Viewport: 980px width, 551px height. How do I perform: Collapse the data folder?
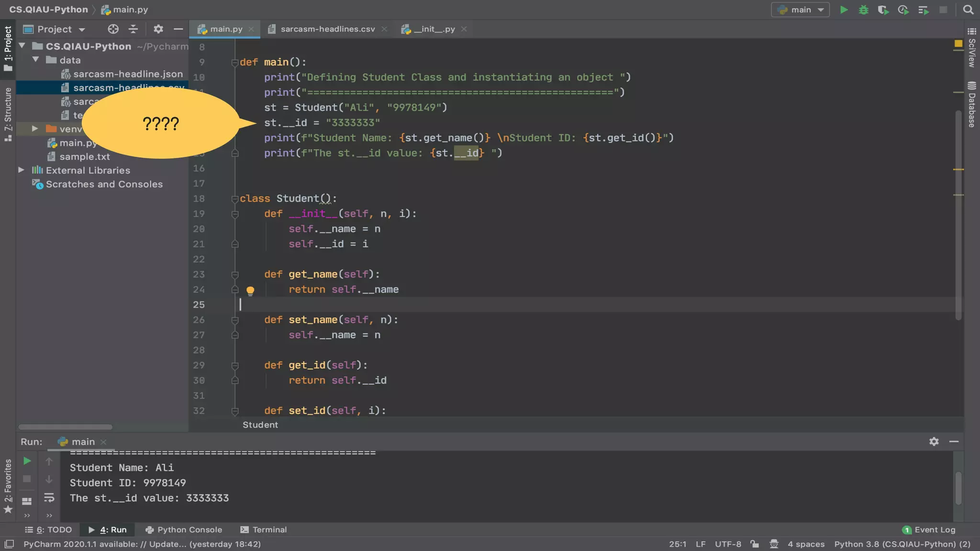[x=36, y=60]
